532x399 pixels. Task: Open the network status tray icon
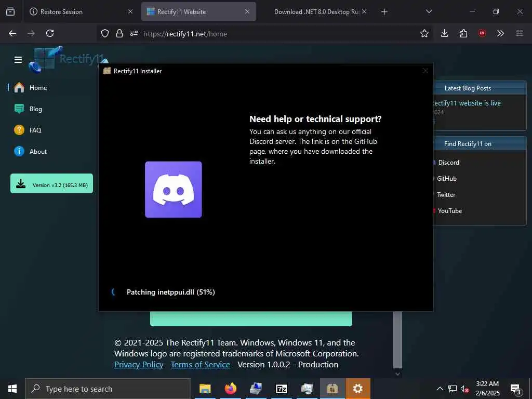[453, 389]
